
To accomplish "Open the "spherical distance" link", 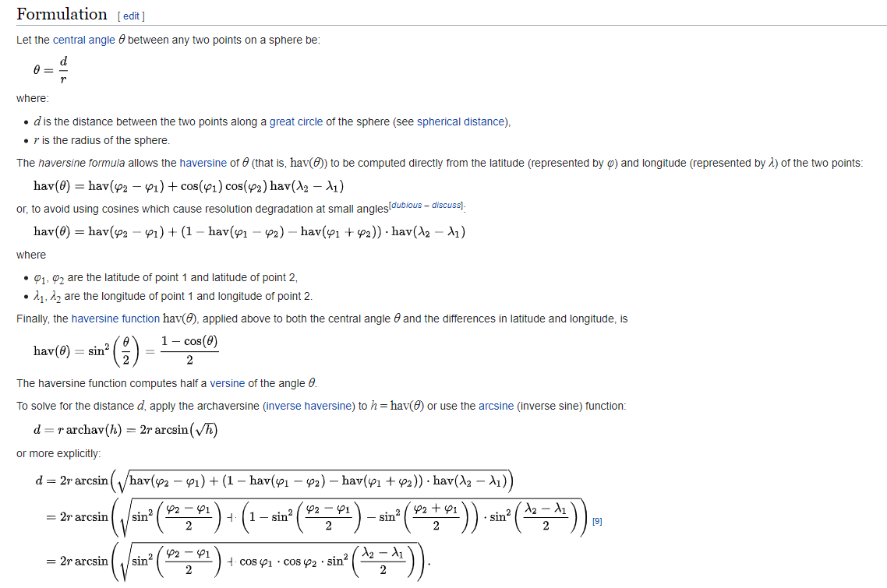I will click(462, 121).
